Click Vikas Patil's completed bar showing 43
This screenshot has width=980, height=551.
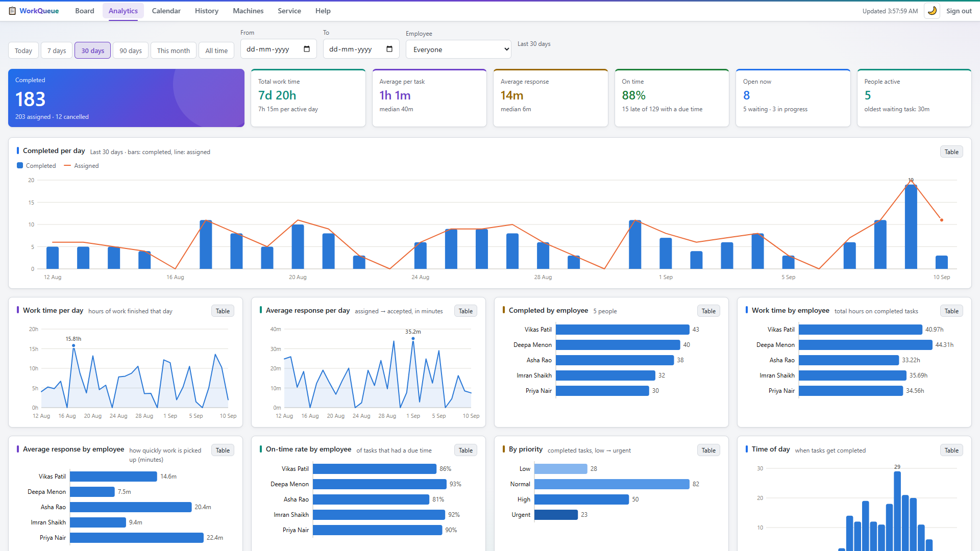point(623,330)
